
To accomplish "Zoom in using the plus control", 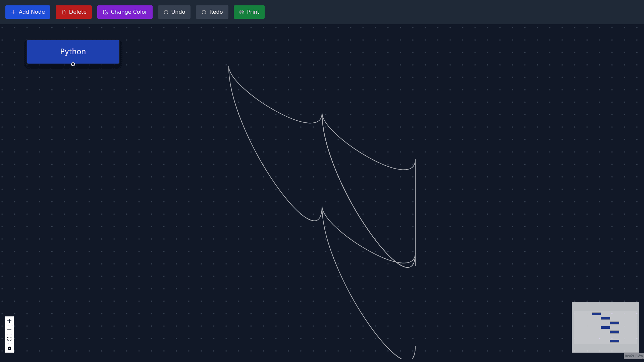I will tap(9, 321).
